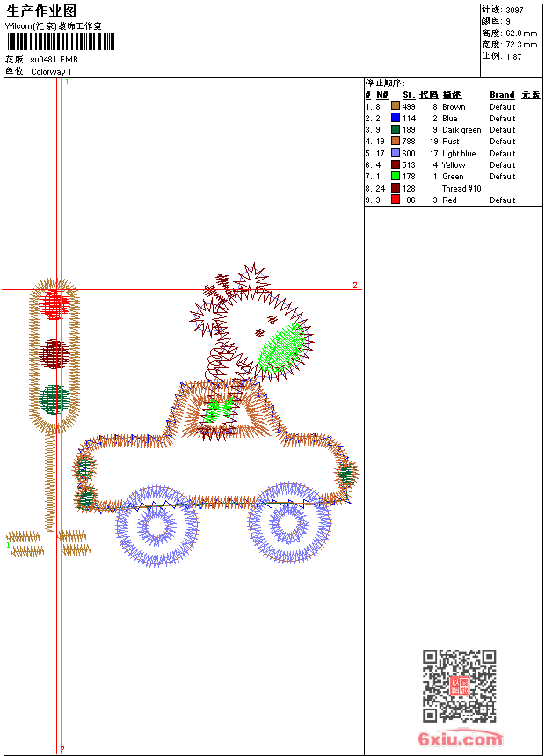Click the '元素' column header
Screen dimensions: 545x756
point(531,95)
